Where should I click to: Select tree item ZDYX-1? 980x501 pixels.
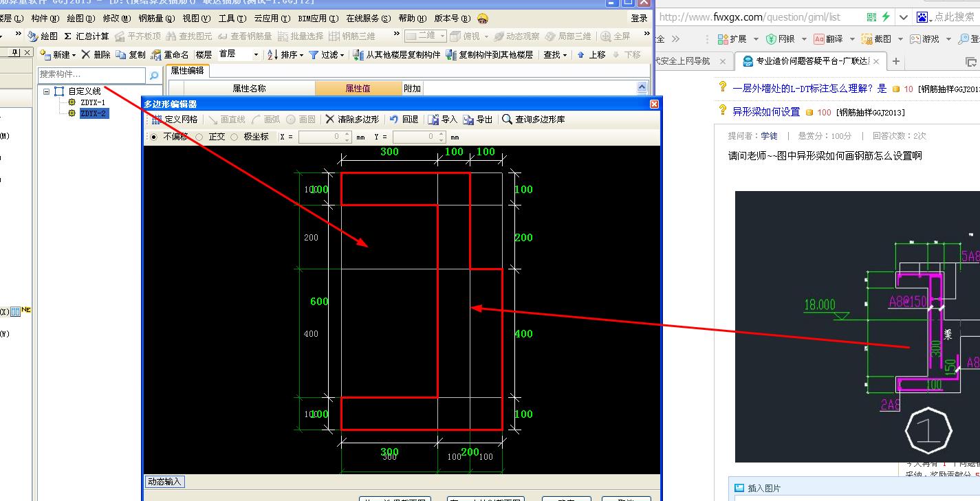point(93,102)
